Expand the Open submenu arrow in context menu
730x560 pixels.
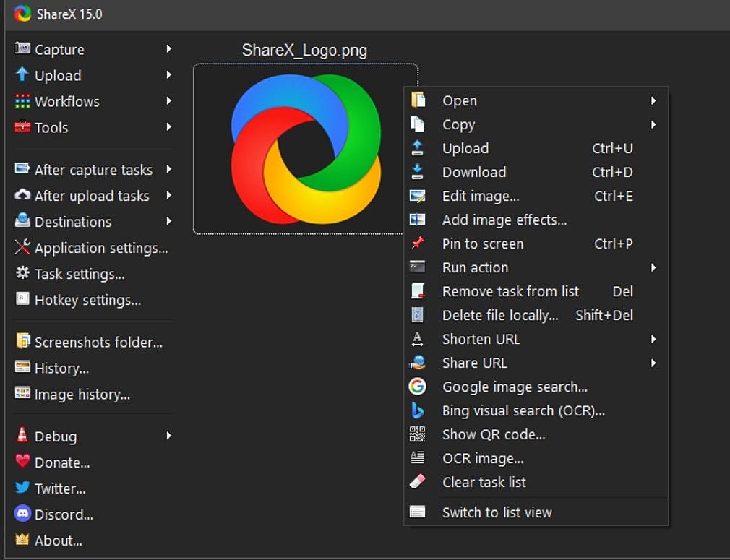(653, 100)
